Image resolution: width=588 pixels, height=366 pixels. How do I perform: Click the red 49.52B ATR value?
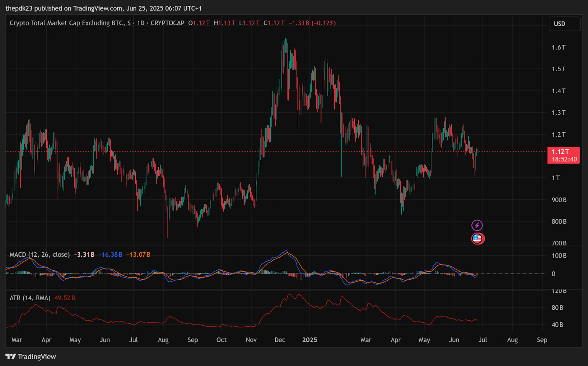(65, 298)
